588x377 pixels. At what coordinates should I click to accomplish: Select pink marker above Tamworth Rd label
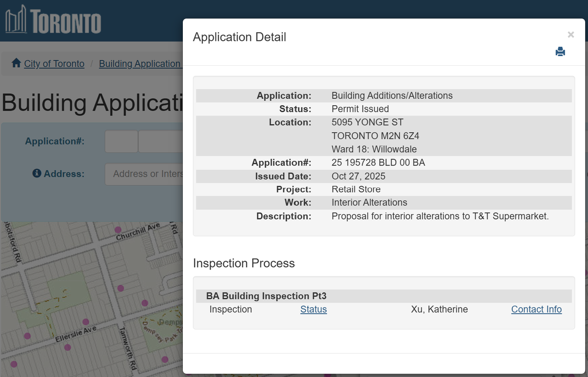tap(120, 288)
